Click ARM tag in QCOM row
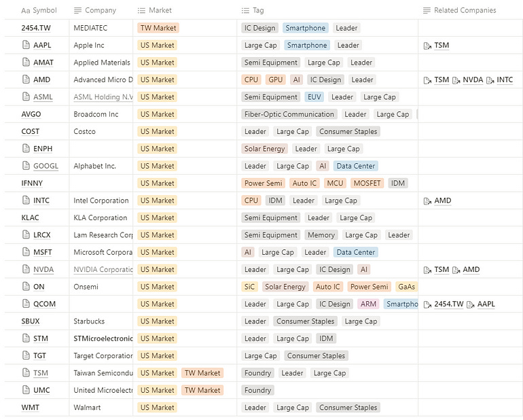The height and width of the screenshot is (420, 523). (368, 304)
